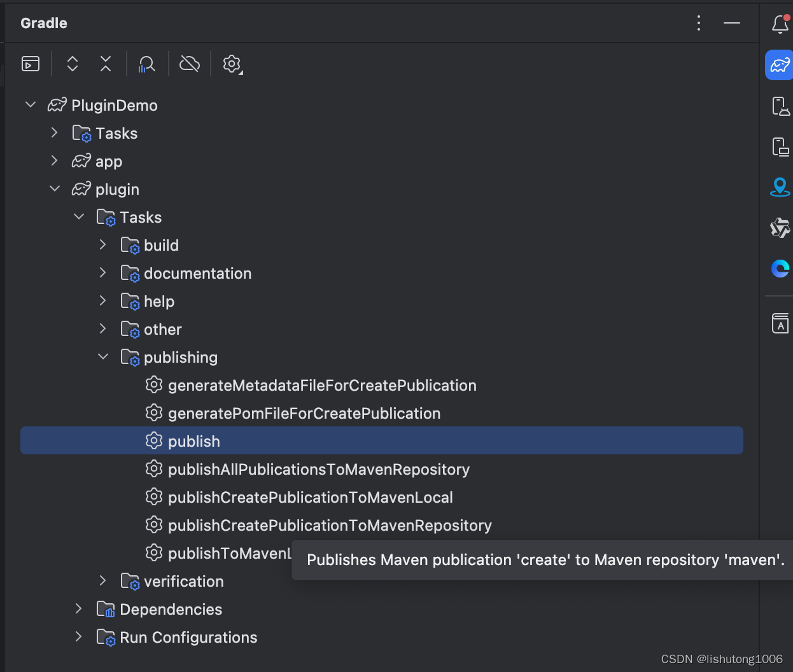
Task: Expand the help task group
Action: click(x=103, y=301)
